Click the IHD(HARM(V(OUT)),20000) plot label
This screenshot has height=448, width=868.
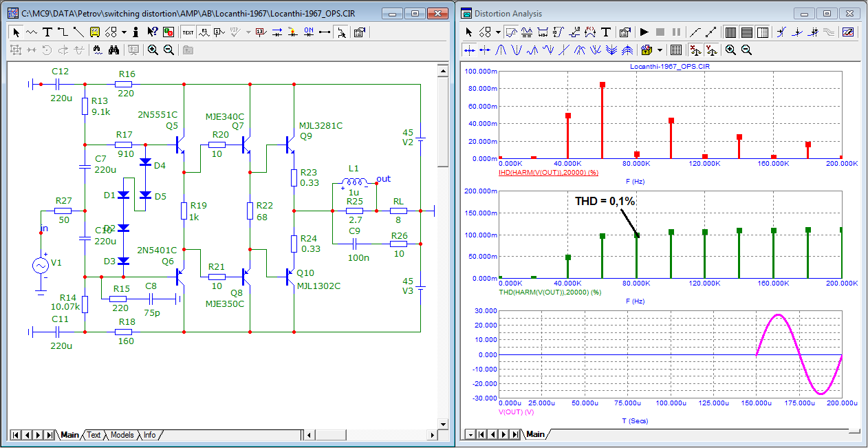coord(550,173)
